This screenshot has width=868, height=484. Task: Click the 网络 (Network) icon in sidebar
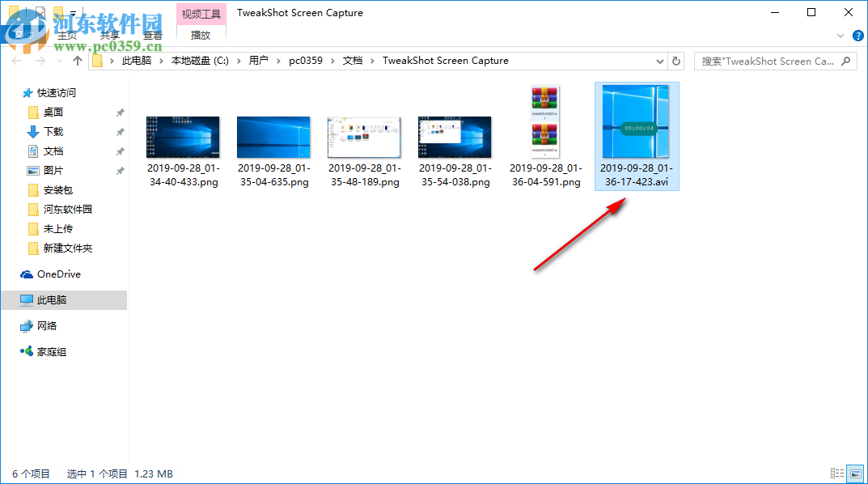[x=28, y=325]
